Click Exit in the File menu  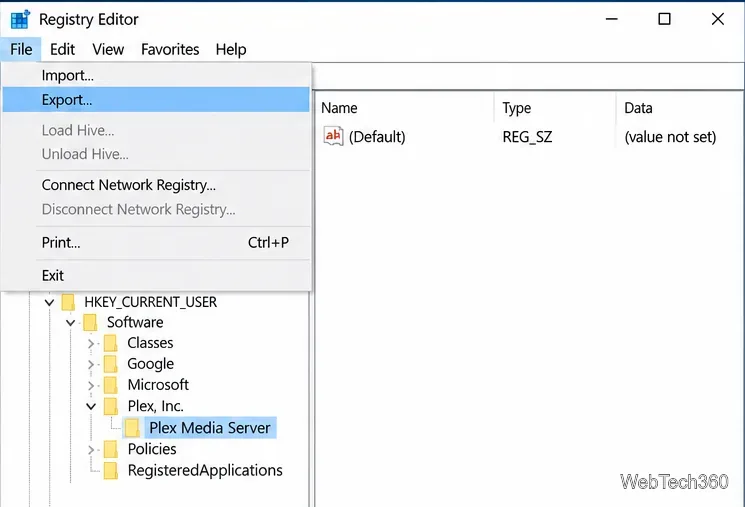156,276
